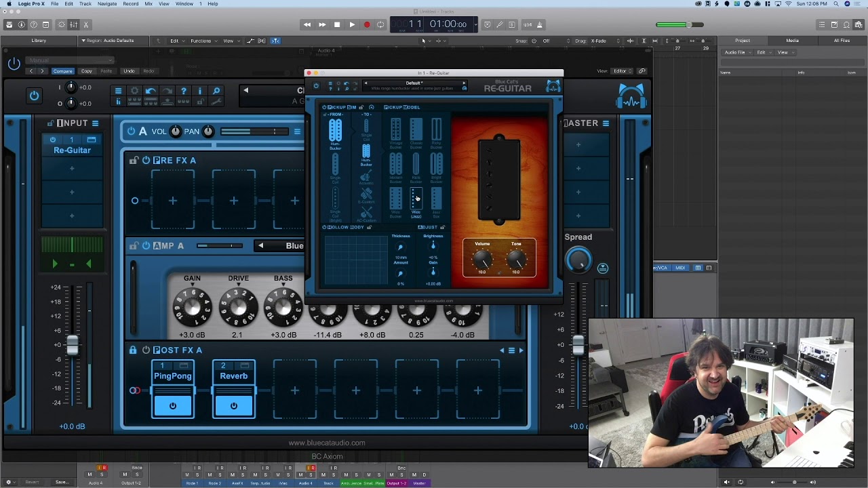Open the Axiom help question mark icon
868x488 pixels.
pos(183,91)
